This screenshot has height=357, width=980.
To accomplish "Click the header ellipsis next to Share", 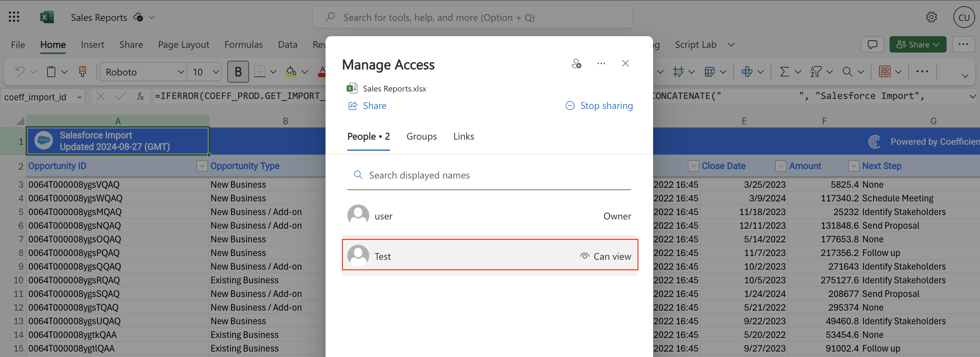I will tap(963, 44).
